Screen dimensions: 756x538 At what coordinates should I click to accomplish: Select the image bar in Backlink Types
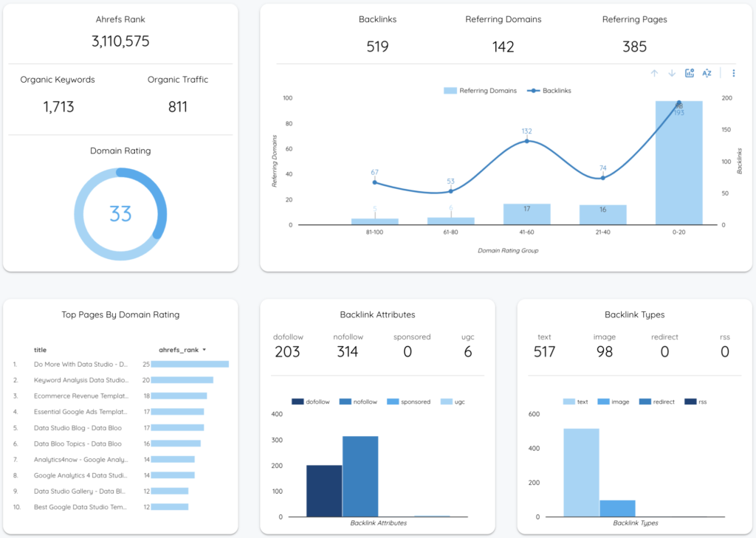point(618,508)
